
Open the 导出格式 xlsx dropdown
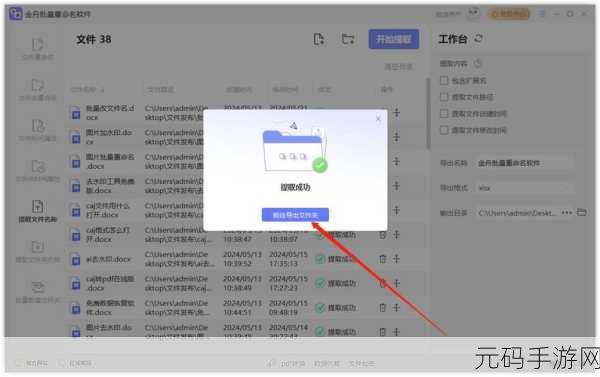tap(524, 188)
